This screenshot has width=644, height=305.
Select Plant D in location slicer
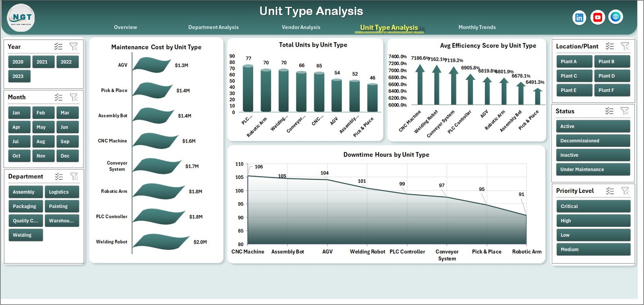611,76
